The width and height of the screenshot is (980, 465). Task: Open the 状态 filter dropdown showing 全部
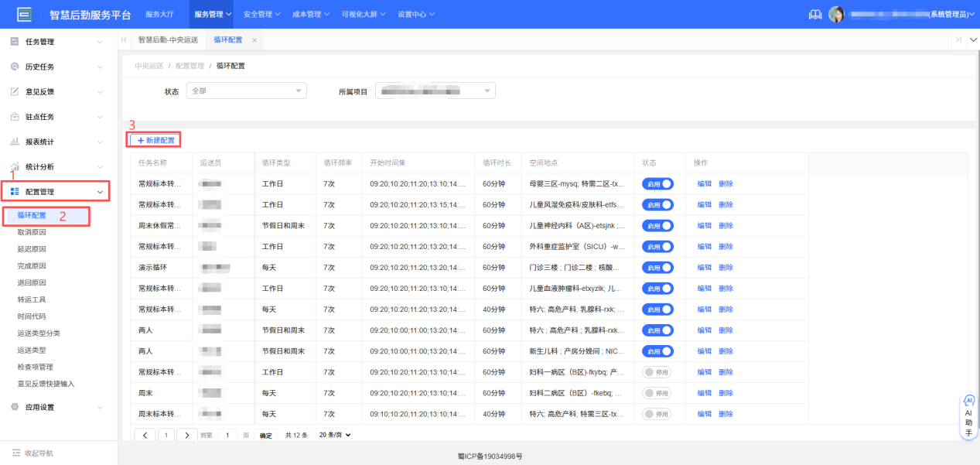(246, 91)
